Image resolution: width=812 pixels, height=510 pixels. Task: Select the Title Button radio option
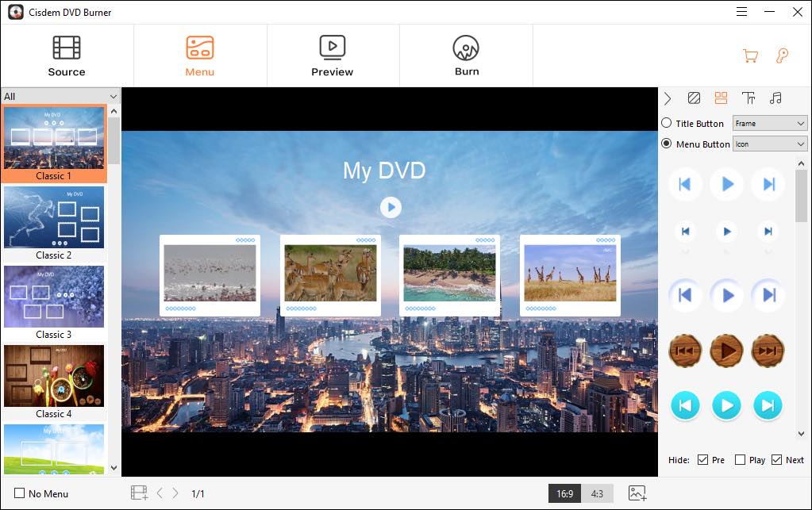[666, 123]
